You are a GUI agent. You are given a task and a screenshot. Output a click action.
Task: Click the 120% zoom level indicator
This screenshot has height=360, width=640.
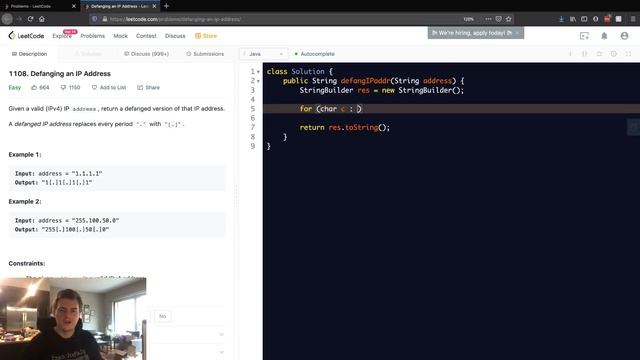(469, 19)
